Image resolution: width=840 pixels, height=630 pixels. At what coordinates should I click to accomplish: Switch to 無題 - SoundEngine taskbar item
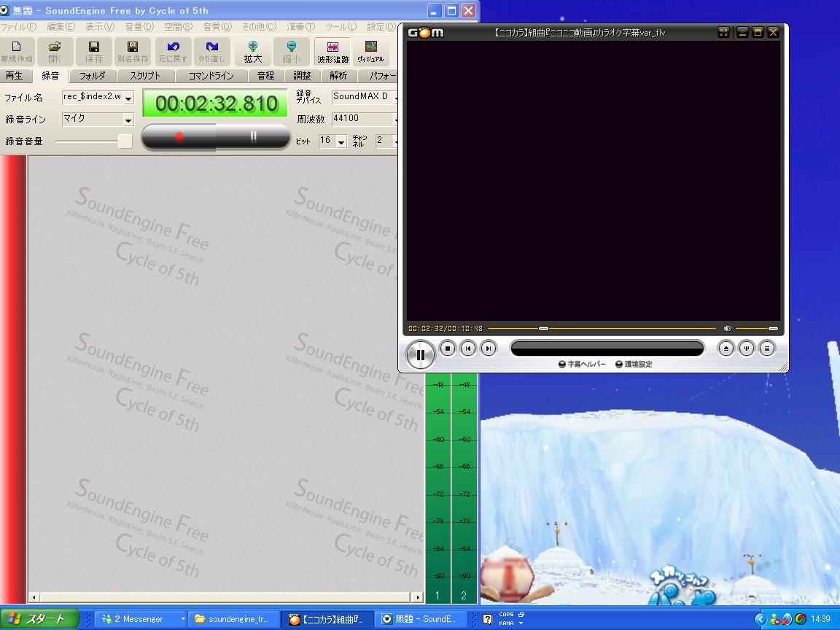click(421, 619)
